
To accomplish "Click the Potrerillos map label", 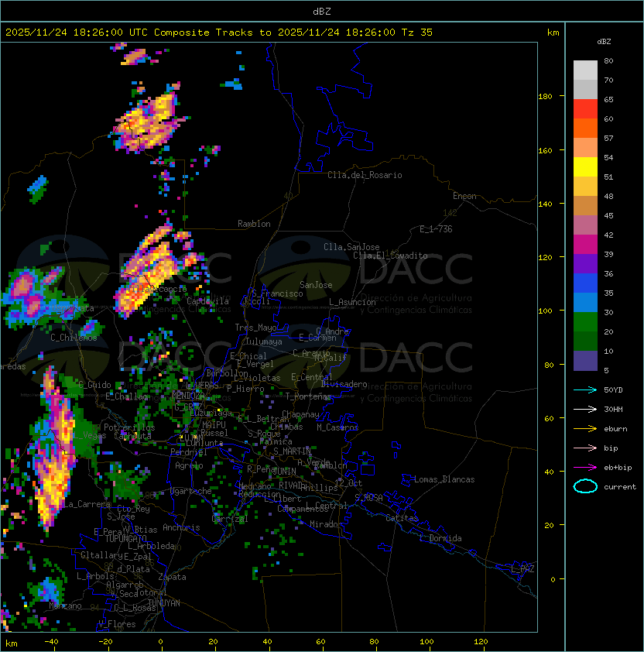I will (x=129, y=427).
